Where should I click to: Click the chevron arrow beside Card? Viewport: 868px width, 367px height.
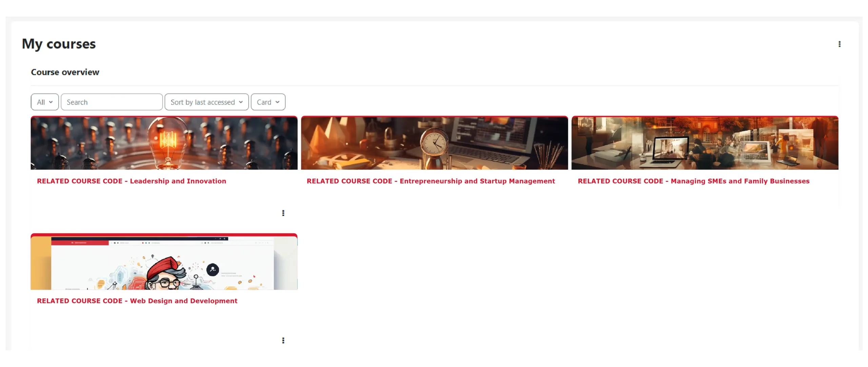(277, 102)
